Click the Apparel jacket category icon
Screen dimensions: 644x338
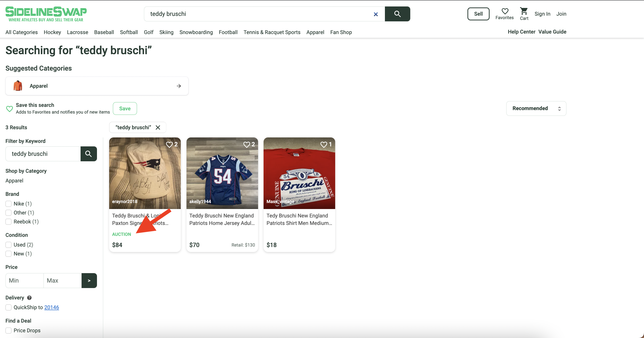[x=18, y=86]
